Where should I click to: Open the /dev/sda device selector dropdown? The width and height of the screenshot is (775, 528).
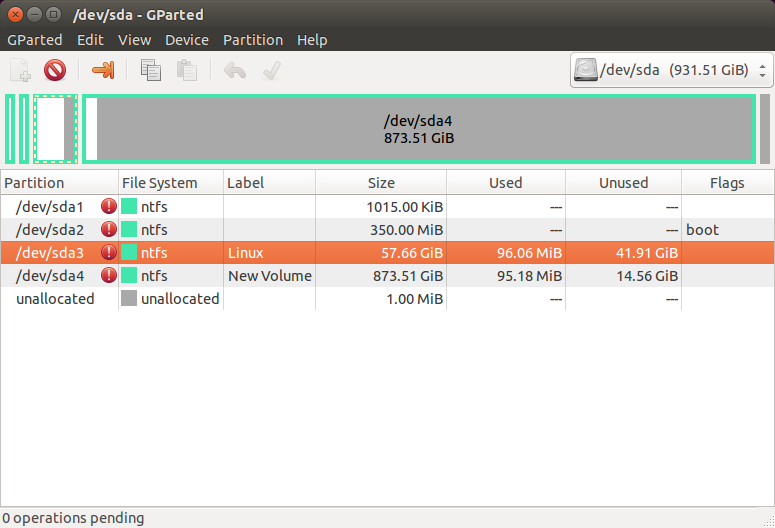[x=671, y=70]
